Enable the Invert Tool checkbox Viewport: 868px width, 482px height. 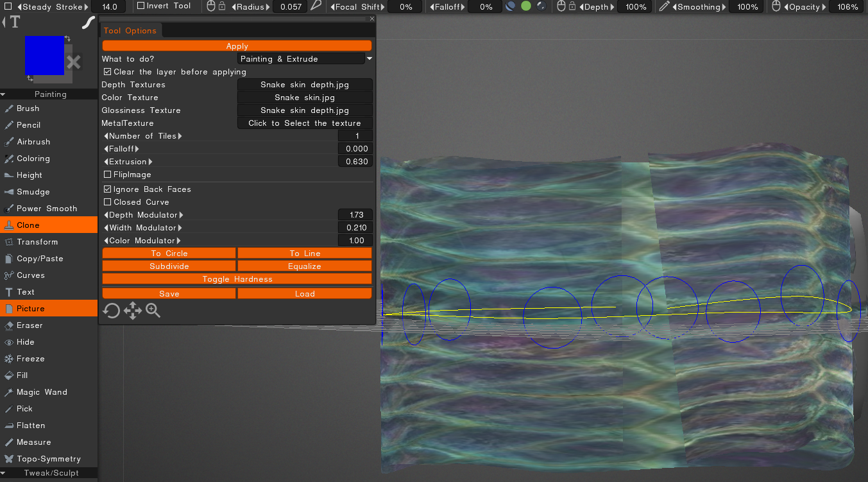point(141,6)
